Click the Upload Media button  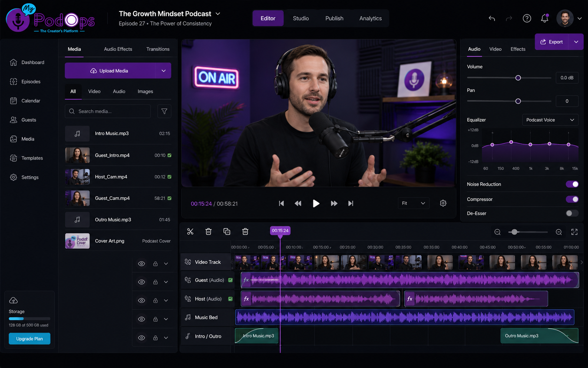pos(111,71)
